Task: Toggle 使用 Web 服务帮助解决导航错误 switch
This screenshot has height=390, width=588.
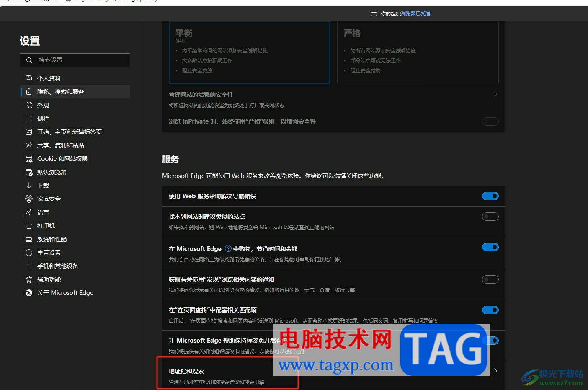Action: 490,196
